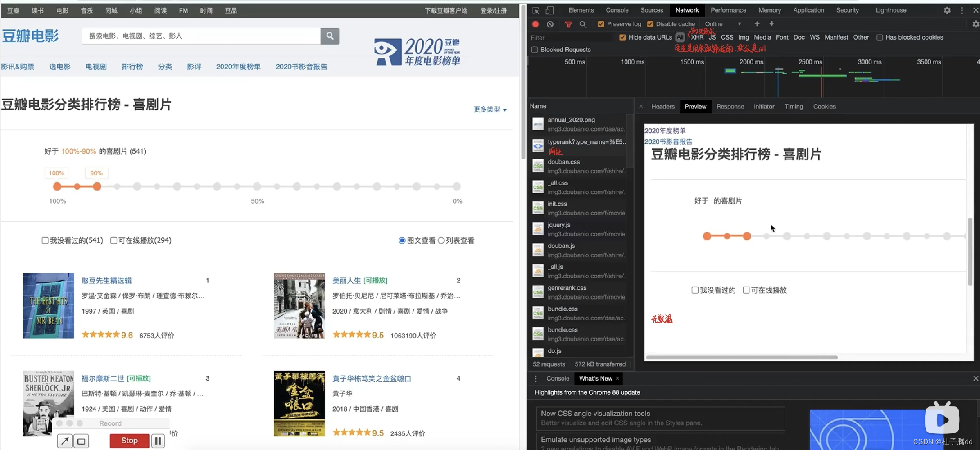
Task: Enable Has blocked cookies checkbox
Action: [x=880, y=37]
